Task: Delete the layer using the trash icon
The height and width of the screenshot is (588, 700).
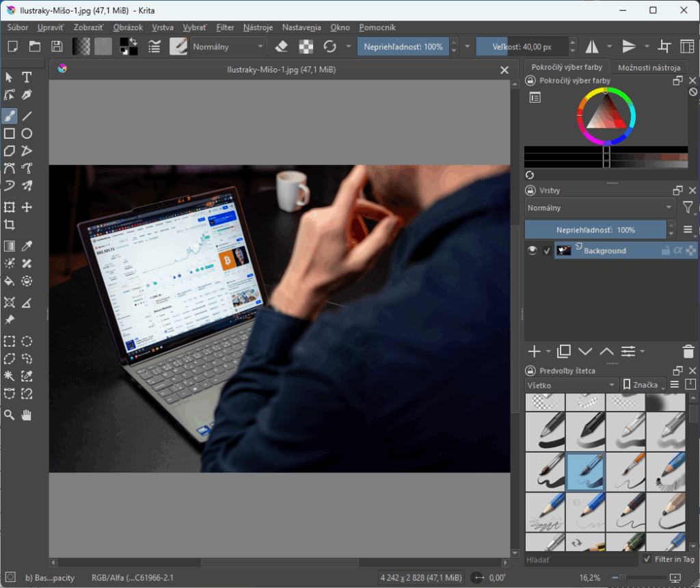Action: [688, 351]
